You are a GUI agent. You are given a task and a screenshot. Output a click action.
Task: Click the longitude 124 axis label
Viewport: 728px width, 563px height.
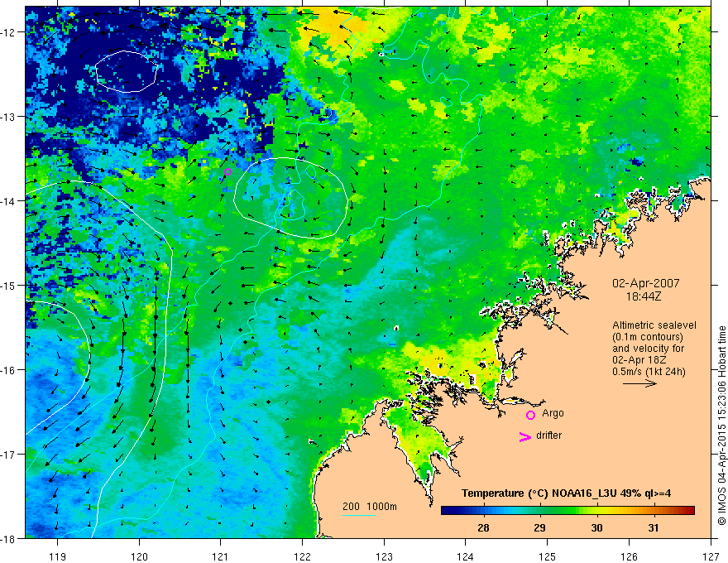pos(466,556)
